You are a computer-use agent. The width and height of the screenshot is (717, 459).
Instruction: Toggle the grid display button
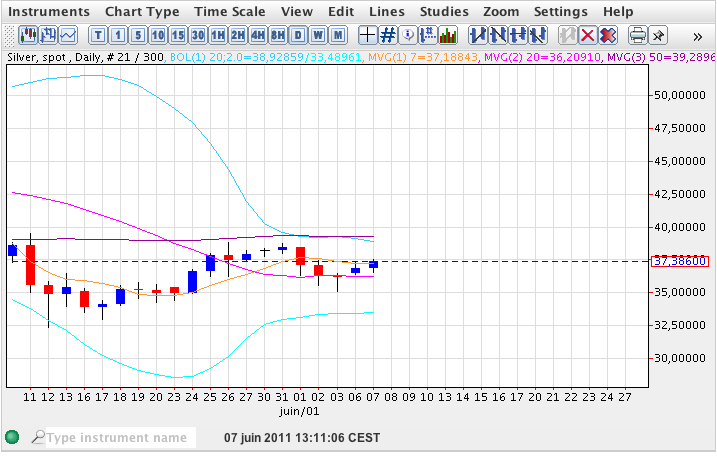(388, 35)
